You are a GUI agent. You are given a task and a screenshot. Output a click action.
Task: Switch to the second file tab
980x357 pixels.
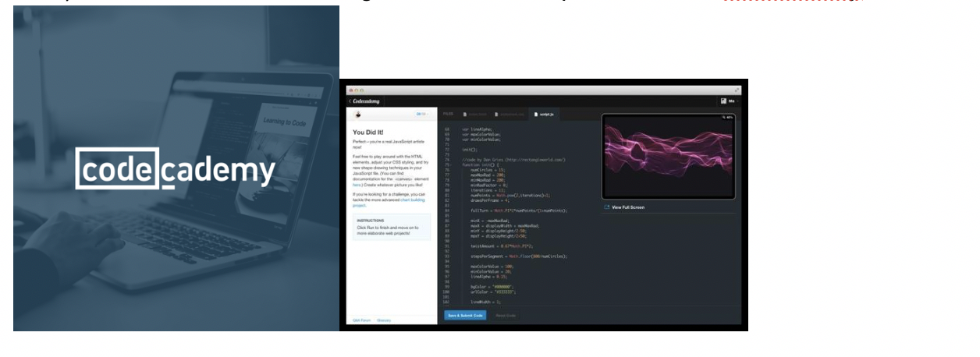[x=508, y=115]
